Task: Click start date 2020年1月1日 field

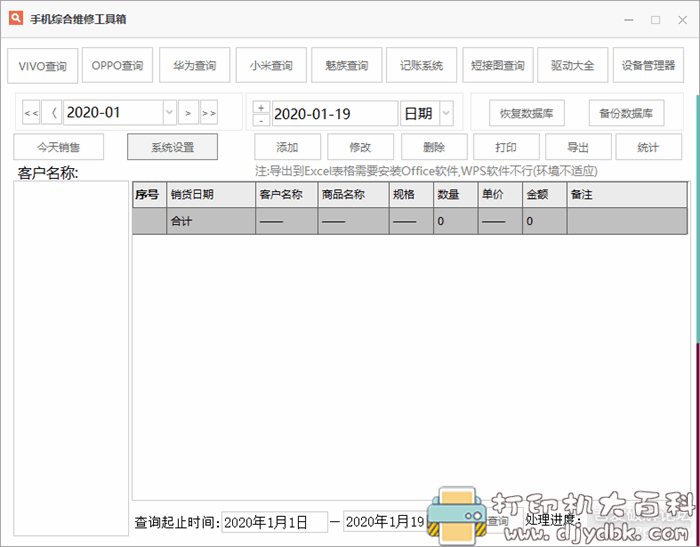Action: click(275, 522)
